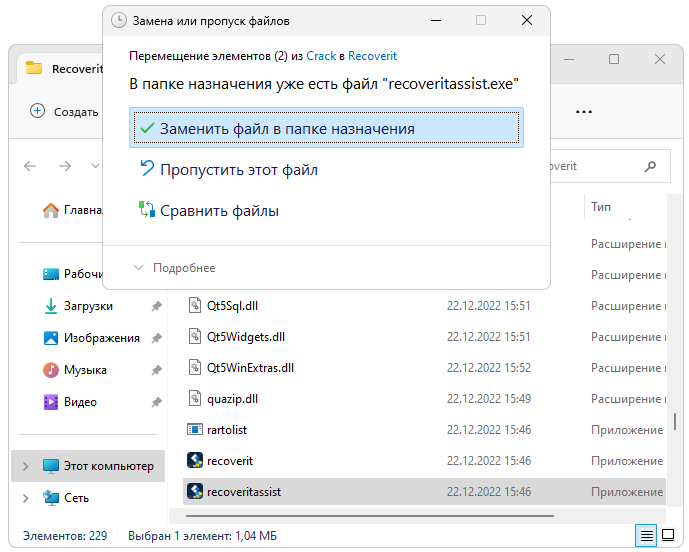Open Изображения pictures folder in sidebar
This screenshot has height=552, width=689.
click(91, 338)
